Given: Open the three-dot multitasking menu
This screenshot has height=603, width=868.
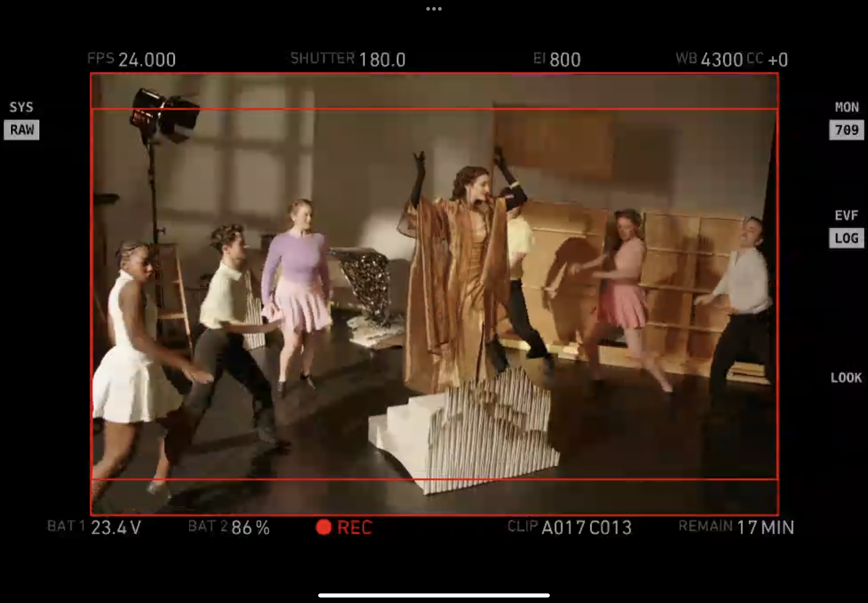Looking at the screenshot, I should (x=434, y=9).
